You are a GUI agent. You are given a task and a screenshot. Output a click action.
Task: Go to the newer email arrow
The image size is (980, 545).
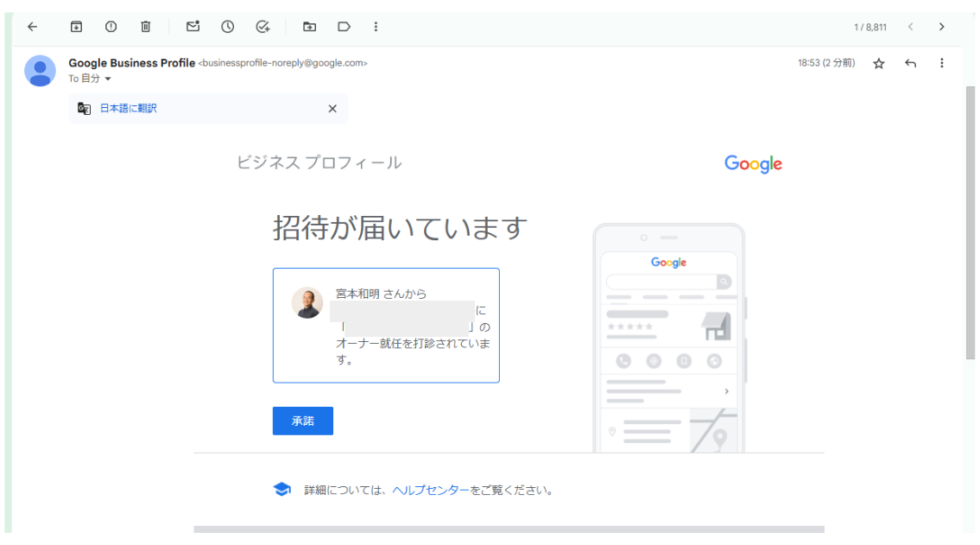(x=911, y=27)
